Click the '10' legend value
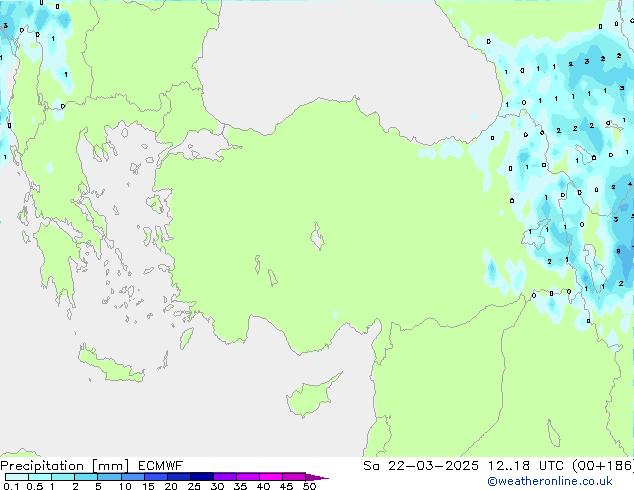Viewport: 634px width, 490px height. pyautogui.click(x=125, y=486)
